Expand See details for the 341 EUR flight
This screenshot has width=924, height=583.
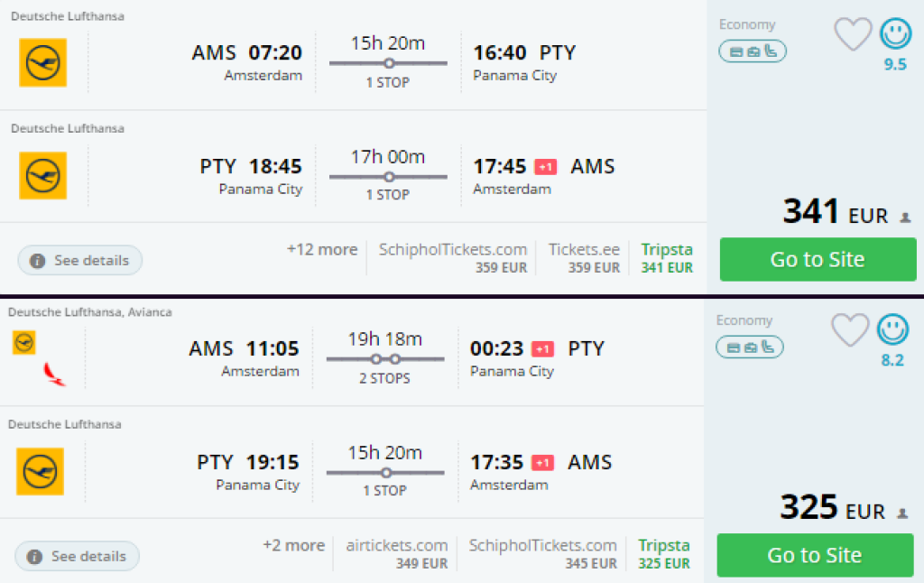(80, 260)
